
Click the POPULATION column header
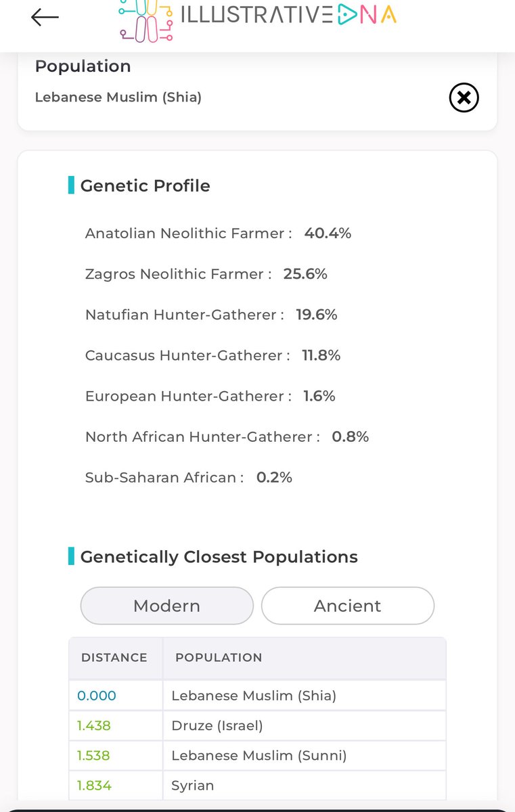tap(219, 658)
